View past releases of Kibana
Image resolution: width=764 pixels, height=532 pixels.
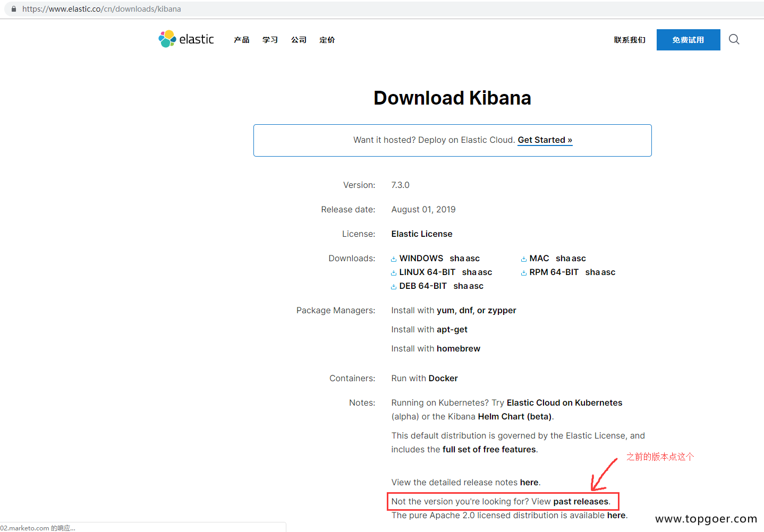[x=580, y=501]
